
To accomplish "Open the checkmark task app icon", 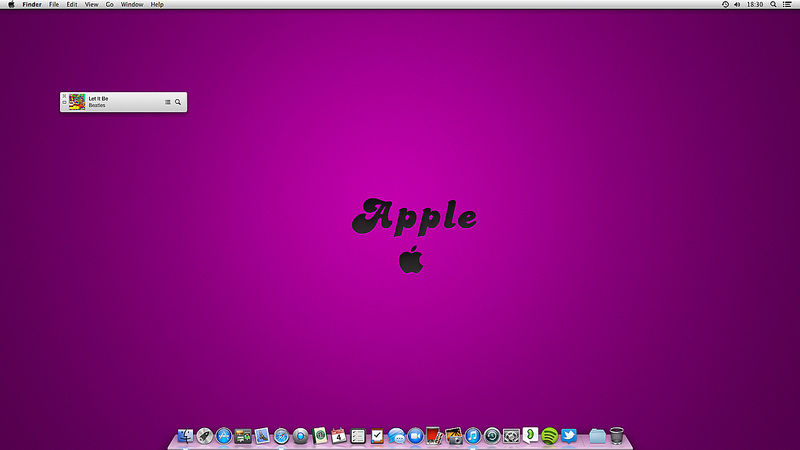I will point(377,436).
